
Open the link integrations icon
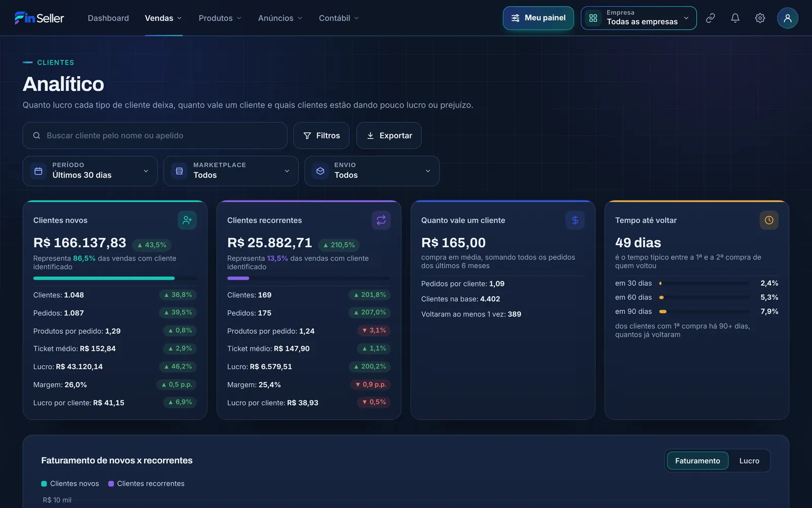(x=710, y=18)
